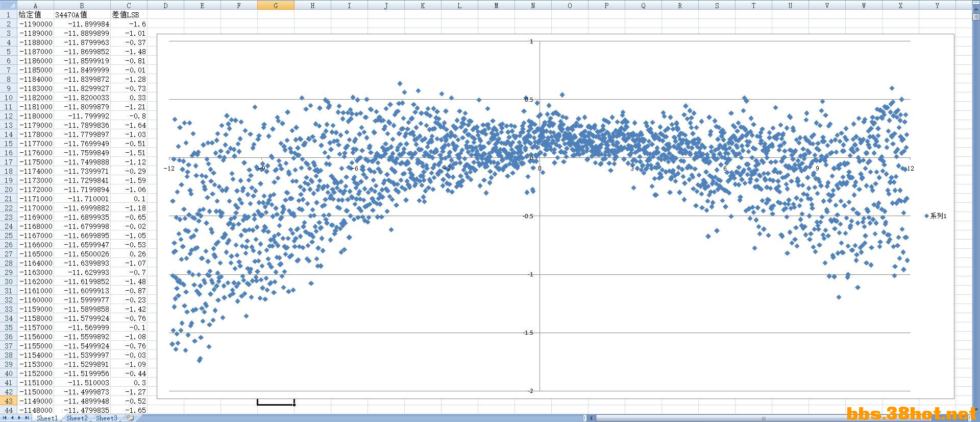Select row 21 header
The height and width of the screenshot is (422, 980).
8,199
